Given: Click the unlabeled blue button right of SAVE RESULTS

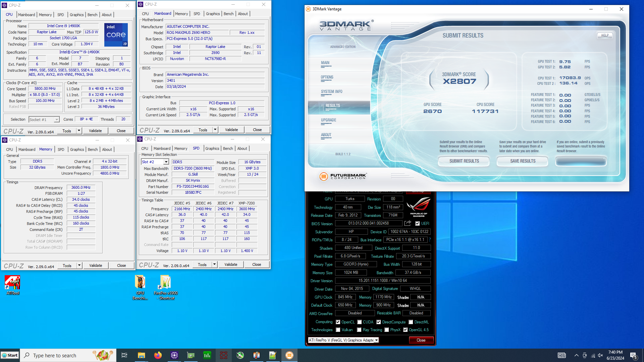Looking at the screenshot, I should [x=581, y=161].
